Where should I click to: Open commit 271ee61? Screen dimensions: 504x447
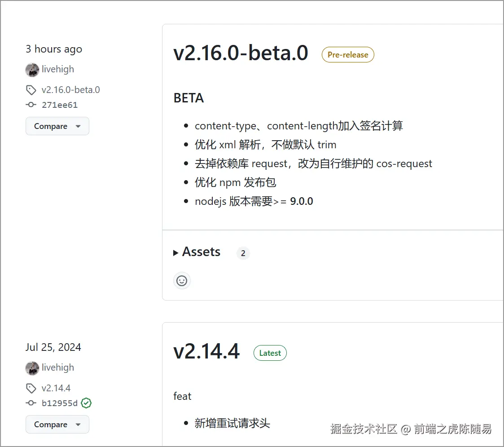click(x=60, y=105)
